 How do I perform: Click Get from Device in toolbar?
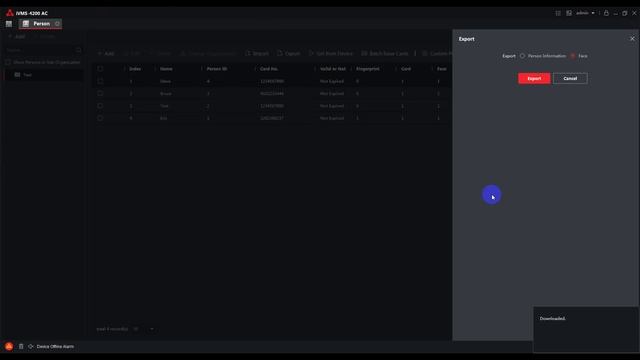tap(331, 53)
